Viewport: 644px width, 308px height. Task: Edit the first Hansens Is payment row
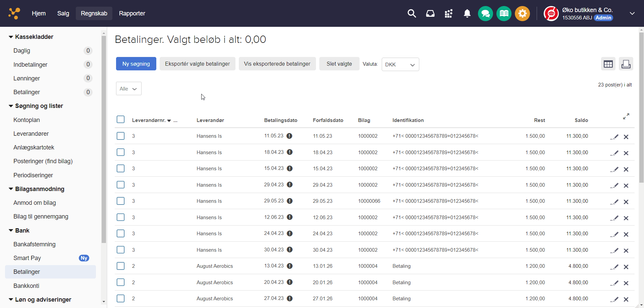click(614, 137)
